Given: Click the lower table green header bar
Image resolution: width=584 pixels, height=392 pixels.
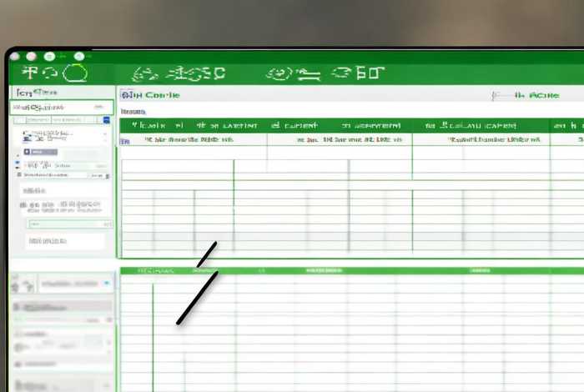Looking at the screenshot, I should tap(350, 271).
